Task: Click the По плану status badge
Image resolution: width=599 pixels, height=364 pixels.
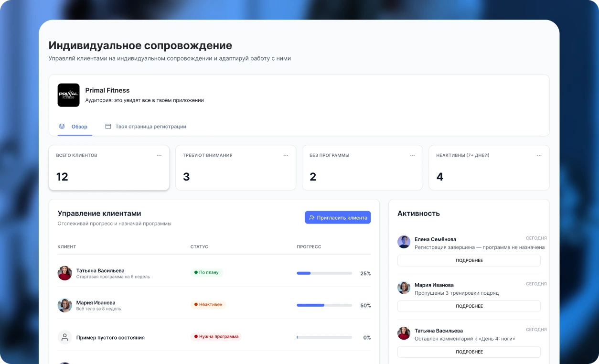Action: [x=207, y=272]
